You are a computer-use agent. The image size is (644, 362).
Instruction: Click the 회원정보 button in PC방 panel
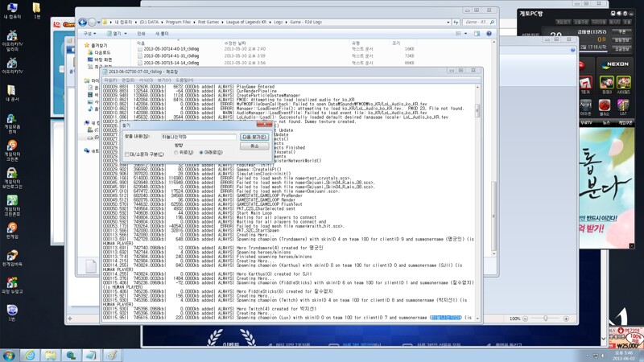click(621, 40)
